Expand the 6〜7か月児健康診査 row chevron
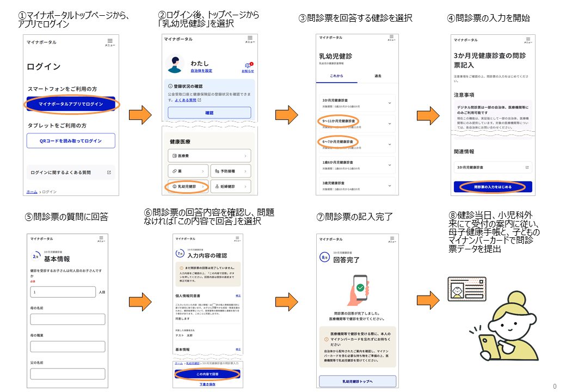 click(x=390, y=144)
